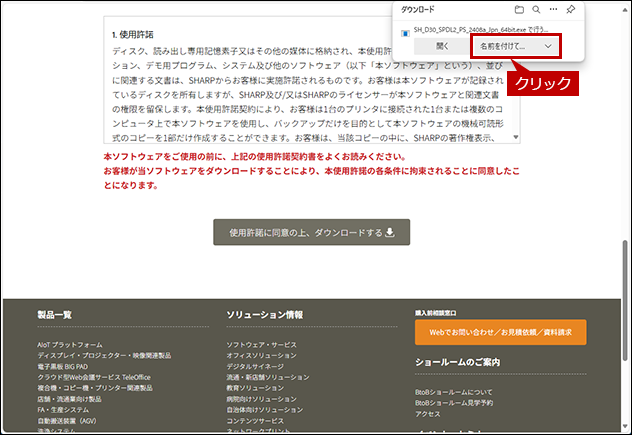Open the downloads folder icon
The height and width of the screenshot is (435, 632).
(519, 9)
